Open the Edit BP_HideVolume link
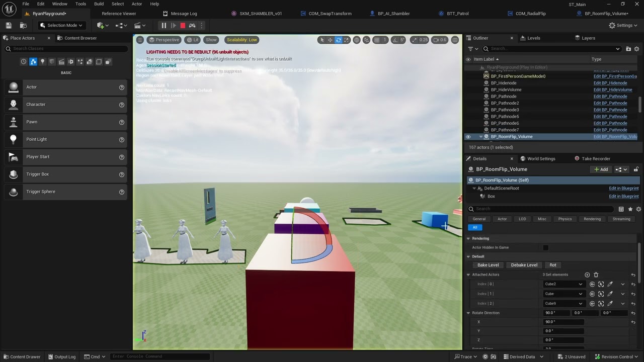The width and height of the screenshot is (644, 362). point(613,89)
